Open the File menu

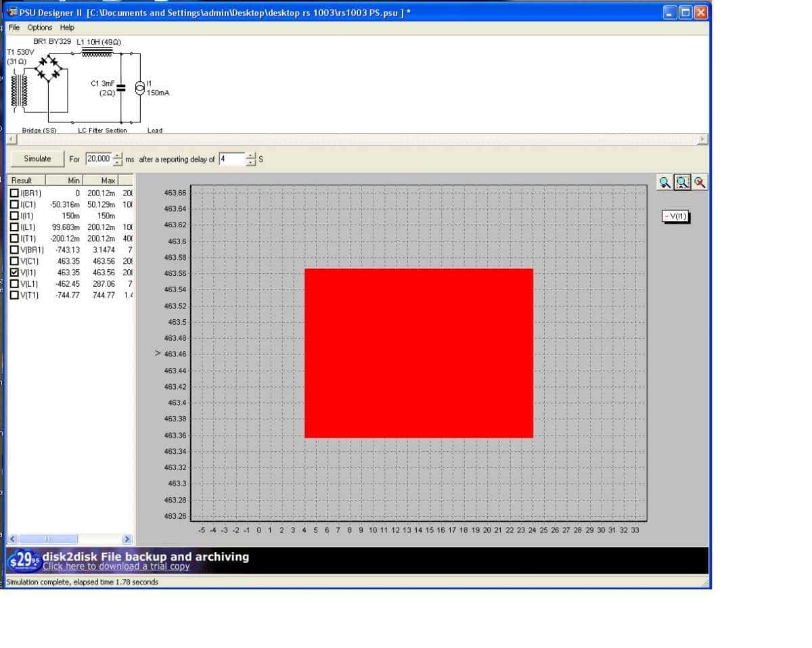tap(14, 27)
